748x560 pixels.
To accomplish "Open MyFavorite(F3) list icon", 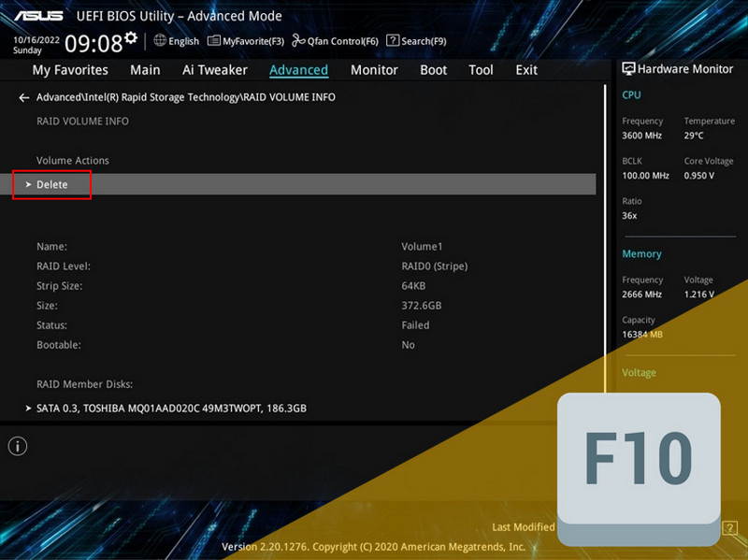I will click(x=214, y=40).
